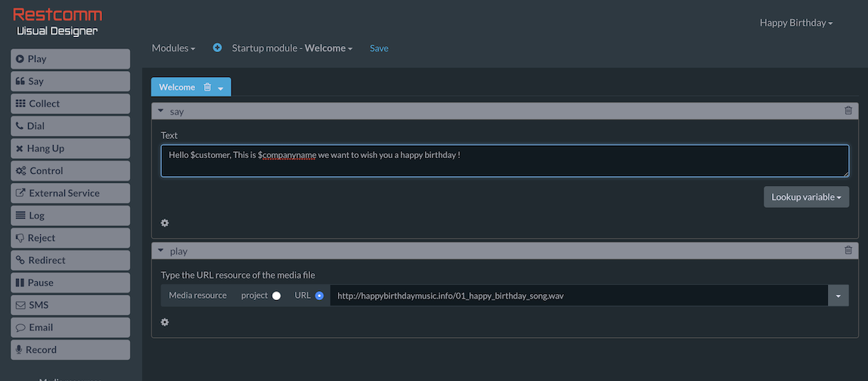Open play step settings gear icon
868x381 pixels.
(x=165, y=322)
